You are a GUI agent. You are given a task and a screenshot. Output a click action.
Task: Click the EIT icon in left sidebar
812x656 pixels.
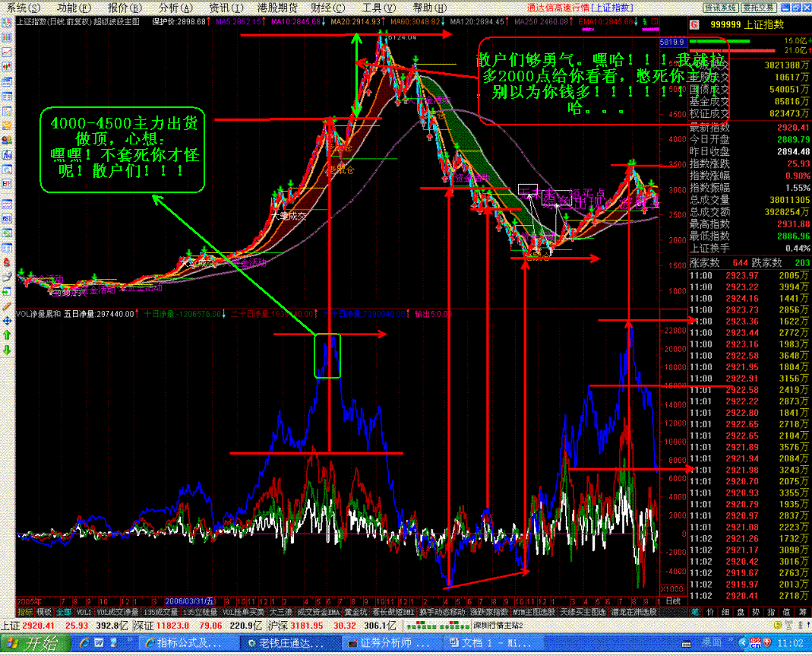pos(7,183)
